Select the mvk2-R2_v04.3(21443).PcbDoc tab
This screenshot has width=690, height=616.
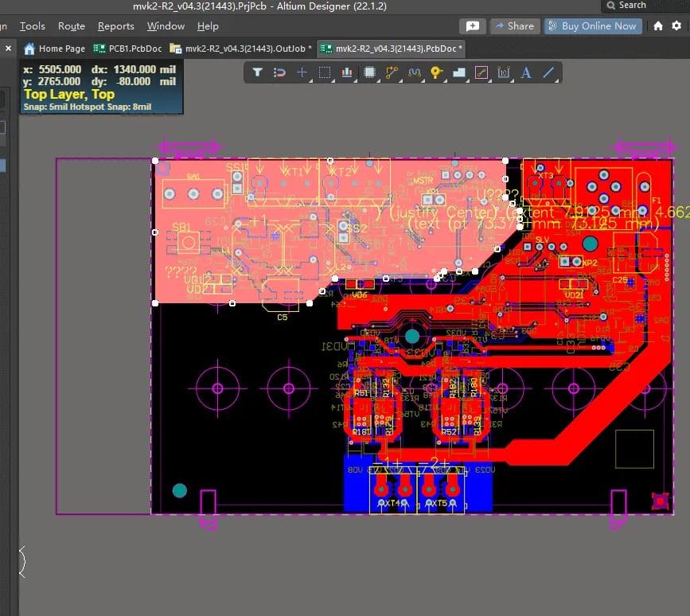point(391,49)
